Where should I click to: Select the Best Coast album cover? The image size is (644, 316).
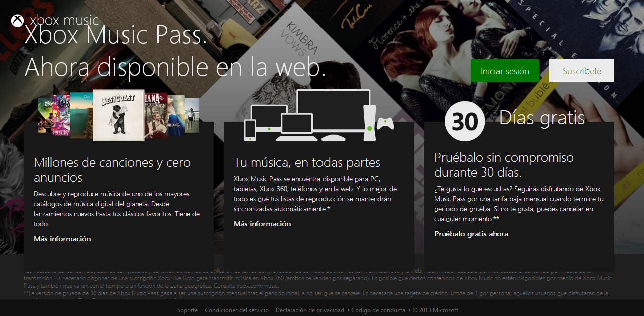click(x=119, y=116)
